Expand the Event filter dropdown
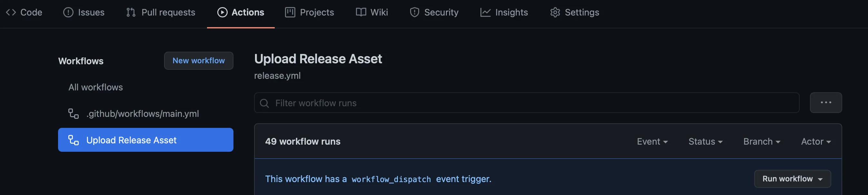868x195 pixels. coord(652,142)
